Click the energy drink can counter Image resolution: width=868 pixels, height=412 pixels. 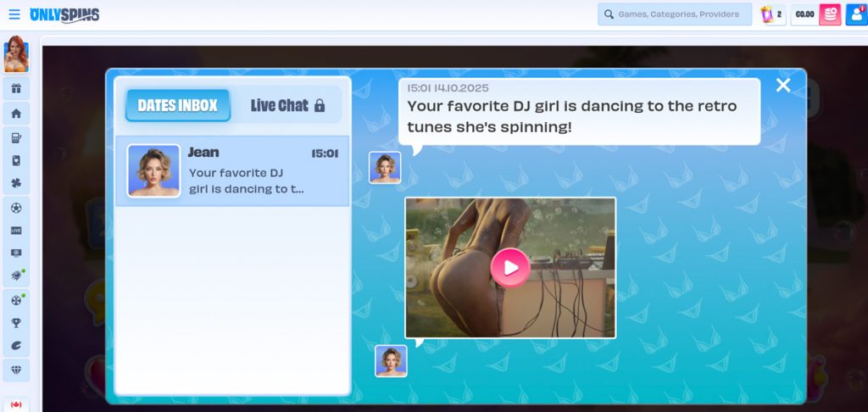772,14
